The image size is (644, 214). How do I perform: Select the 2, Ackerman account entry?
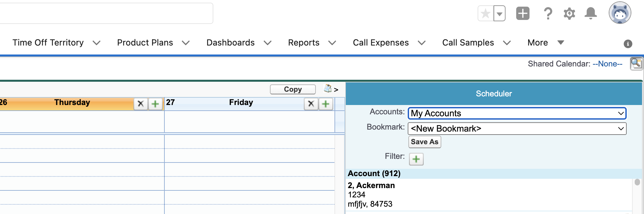[x=371, y=185]
